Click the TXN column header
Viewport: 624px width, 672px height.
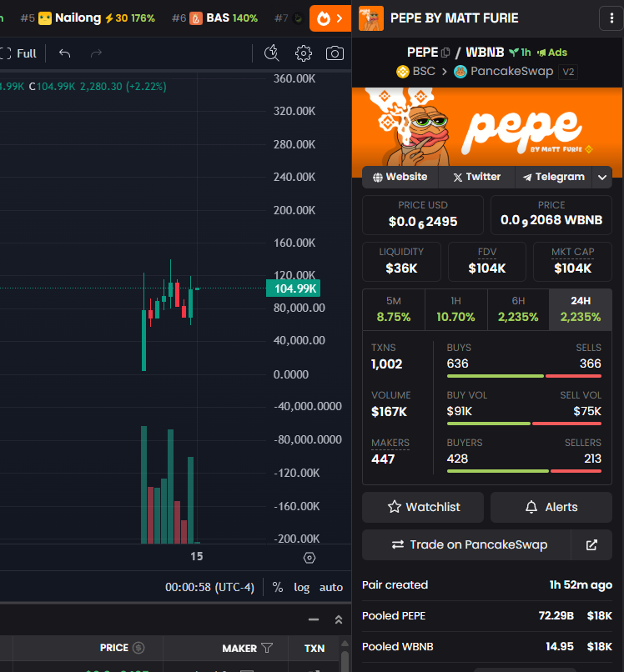pos(315,648)
